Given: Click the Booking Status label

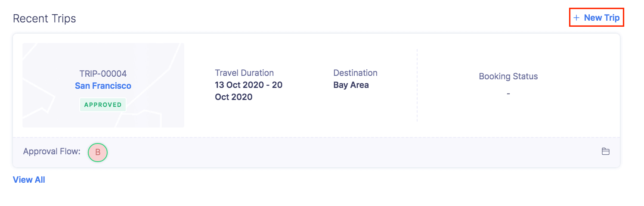Looking at the screenshot, I should point(508,76).
